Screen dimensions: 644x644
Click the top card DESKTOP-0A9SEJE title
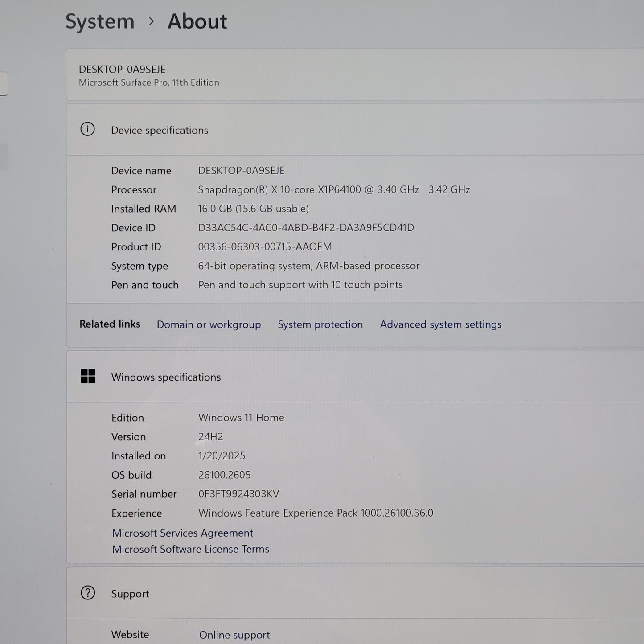coord(122,70)
